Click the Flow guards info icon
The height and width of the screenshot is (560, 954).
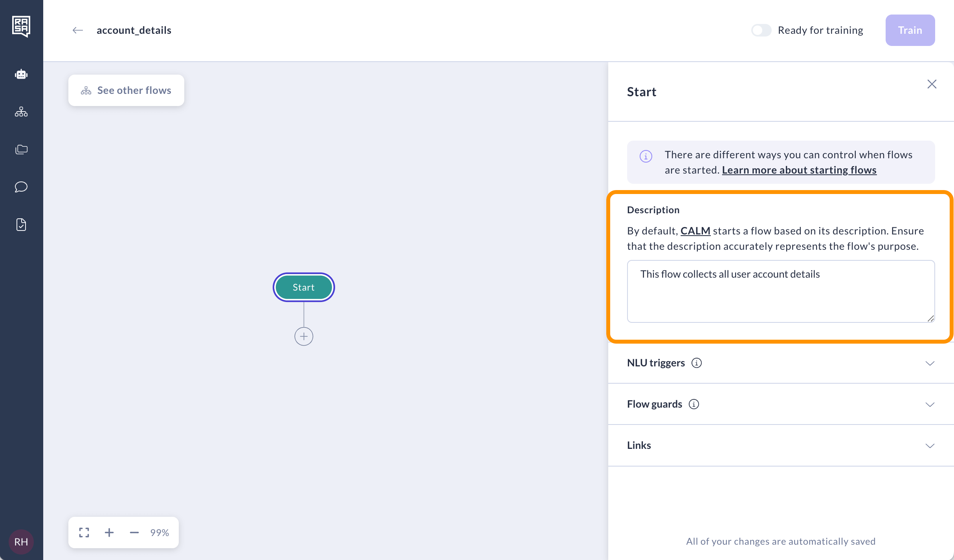[694, 404]
